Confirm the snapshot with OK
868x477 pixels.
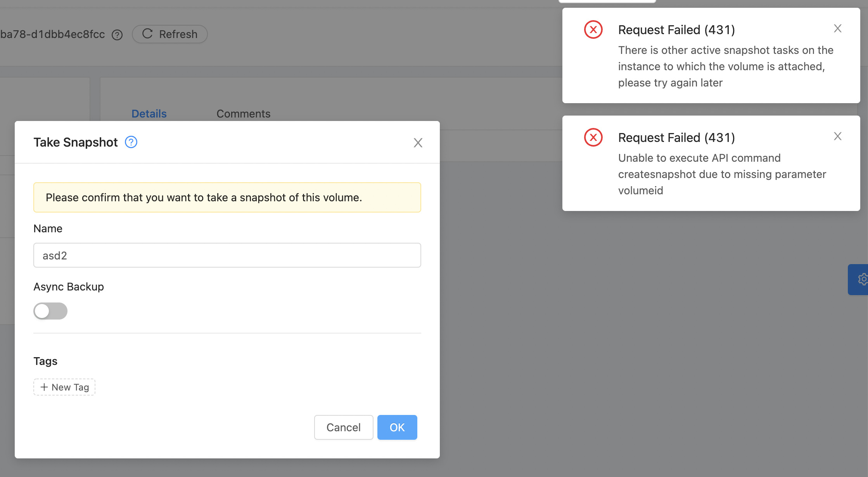tap(397, 427)
